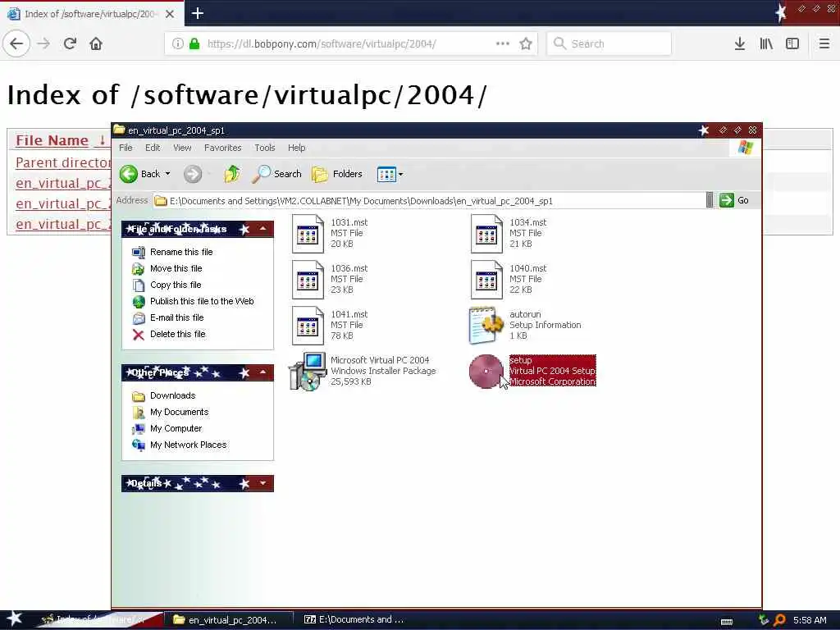The image size is (840, 630).
Task: Collapse the Other Places panel
Action: [x=263, y=372]
